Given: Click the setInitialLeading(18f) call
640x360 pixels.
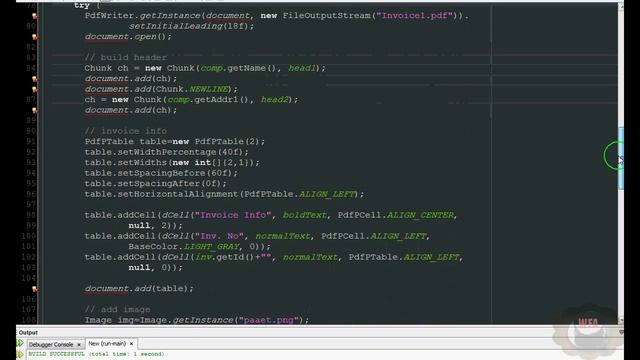Looking at the screenshot, I should tap(191, 26).
